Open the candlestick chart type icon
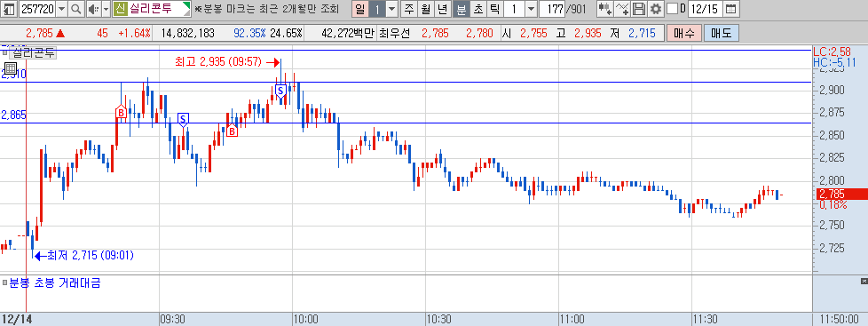 tap(605, 8)
